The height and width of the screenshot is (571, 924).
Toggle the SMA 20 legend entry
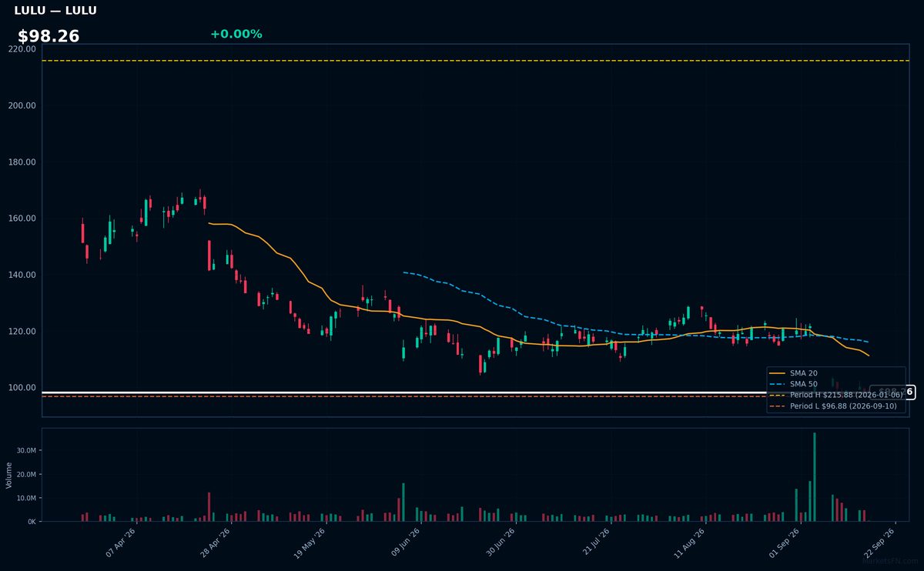[x=795, y=372]
